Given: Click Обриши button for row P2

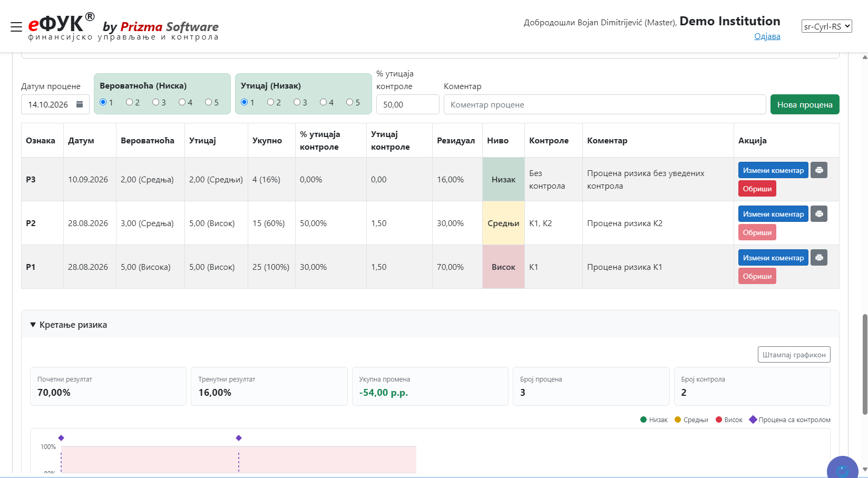Looking at the screenshot, I should [757, 232].
